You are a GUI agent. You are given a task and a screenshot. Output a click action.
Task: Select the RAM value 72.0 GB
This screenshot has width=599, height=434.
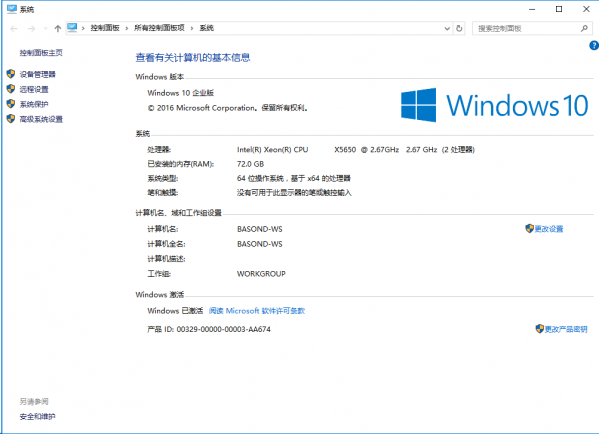click(x=251, y=164)
